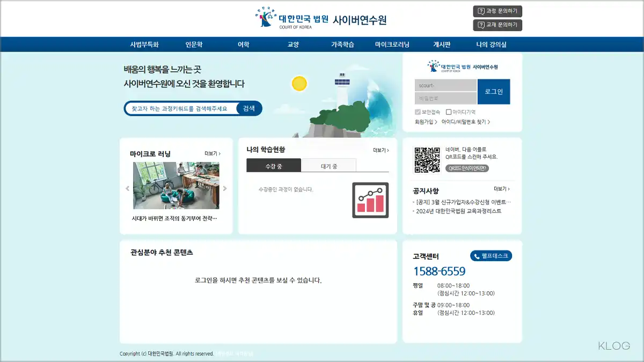644x362 pixels.
Task: Open the 마이크로러닝 navigation menu
Action: coord(391,45)
